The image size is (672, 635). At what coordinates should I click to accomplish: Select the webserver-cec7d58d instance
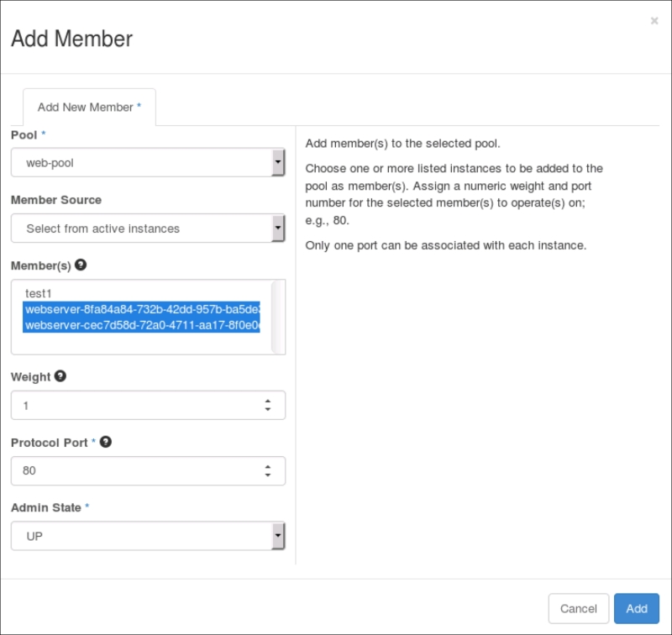click(x=141, y=325)
